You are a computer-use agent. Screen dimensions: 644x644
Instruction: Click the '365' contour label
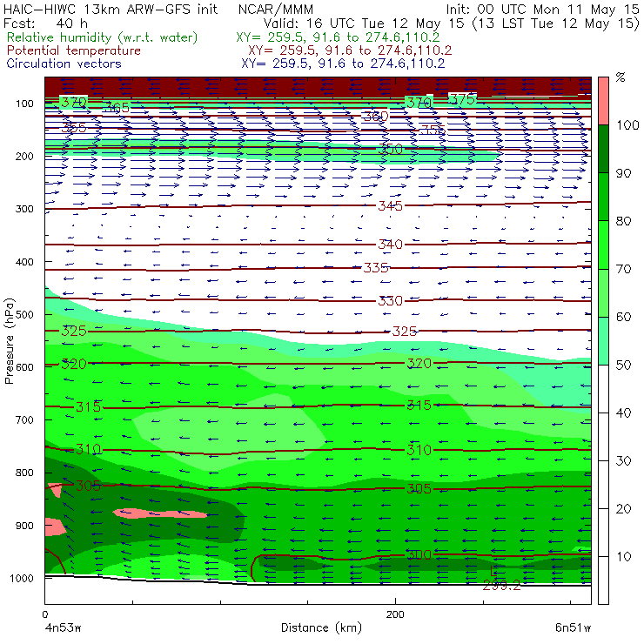[x=117, y=109]
